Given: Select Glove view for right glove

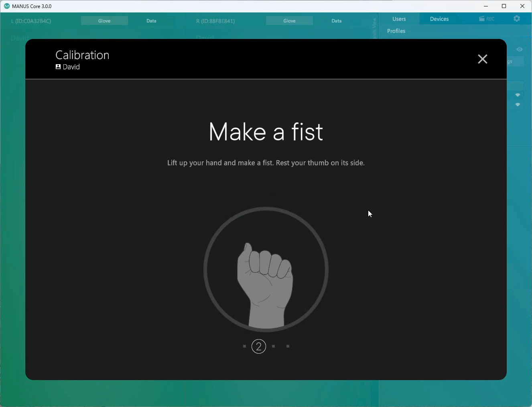Looking at the screenshot, I should tap(289, 21).
